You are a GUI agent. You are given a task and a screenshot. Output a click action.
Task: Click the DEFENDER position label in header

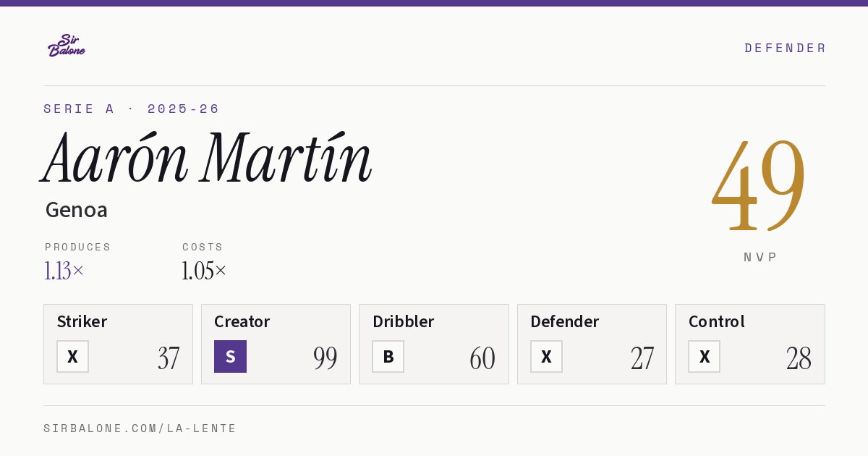[x=785, y=48]
